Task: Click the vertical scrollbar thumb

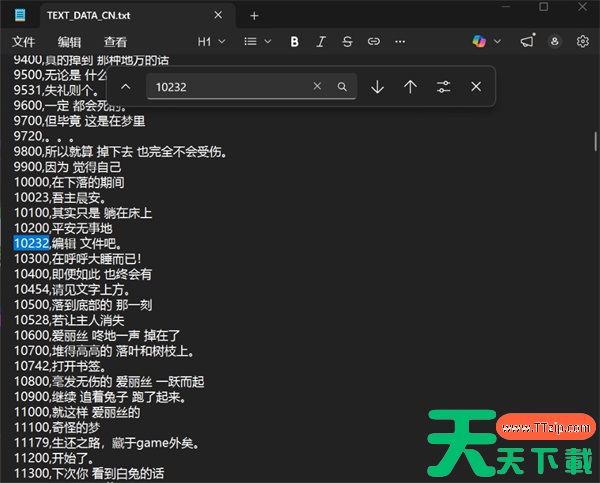Action: point(595,141)
